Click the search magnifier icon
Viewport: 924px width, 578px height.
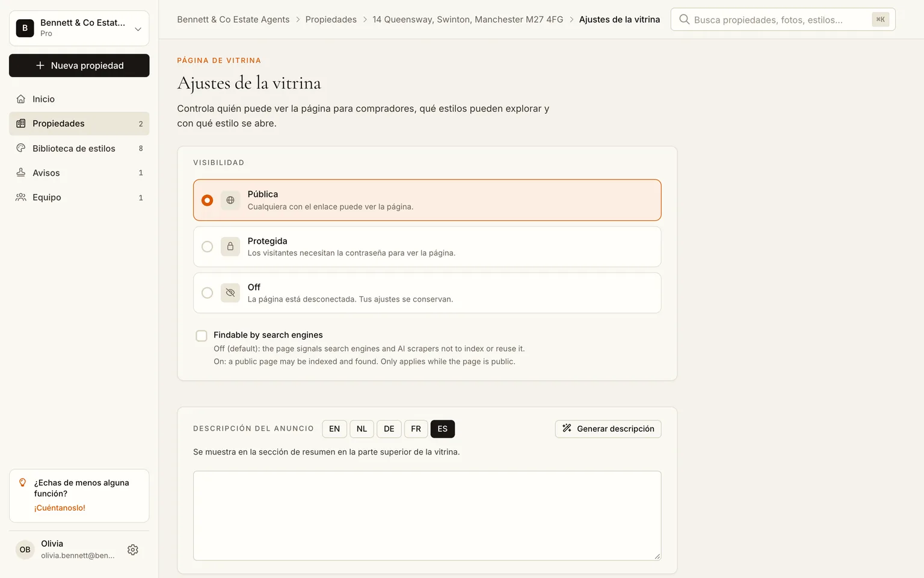(684, 19)
